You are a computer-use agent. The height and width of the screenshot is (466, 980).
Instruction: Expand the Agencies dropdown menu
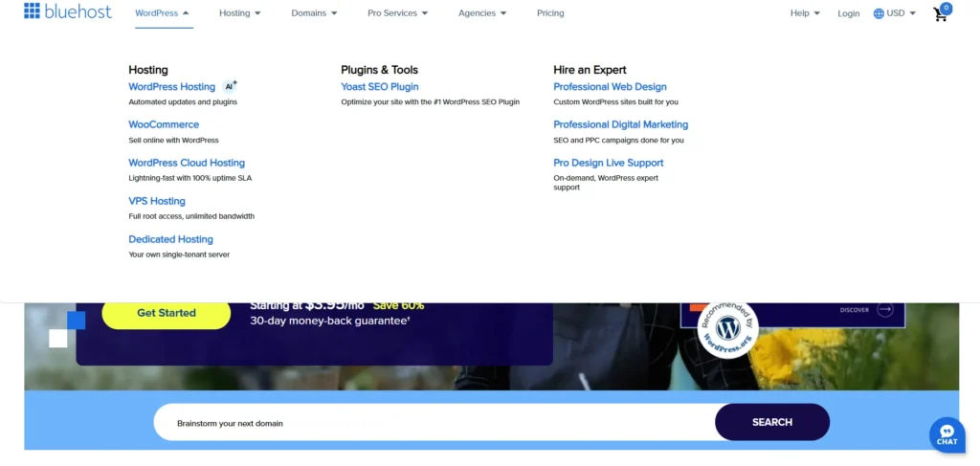tap(481, 13)
